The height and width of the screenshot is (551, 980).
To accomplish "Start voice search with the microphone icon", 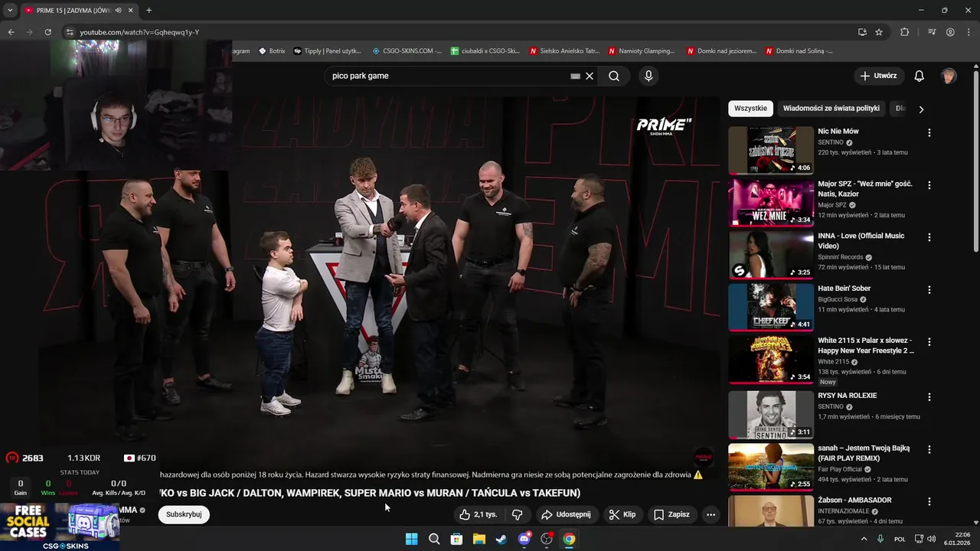I will [x=648, y=76].
